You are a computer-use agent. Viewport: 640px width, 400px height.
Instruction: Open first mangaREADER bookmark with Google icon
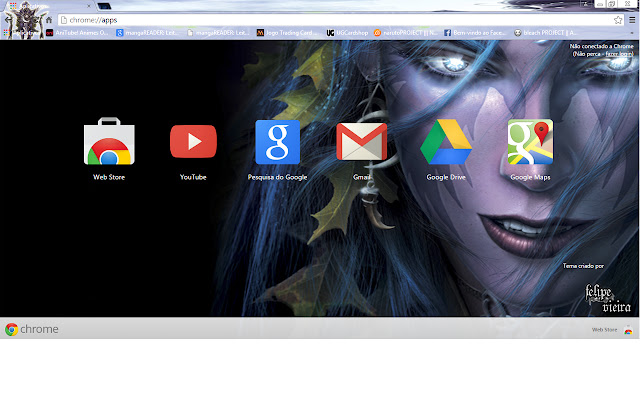click(148, 33)
